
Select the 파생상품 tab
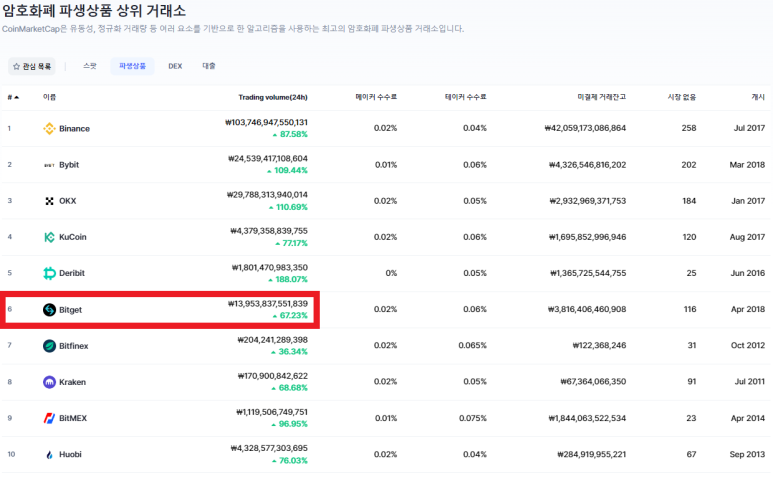coord(132,66)
